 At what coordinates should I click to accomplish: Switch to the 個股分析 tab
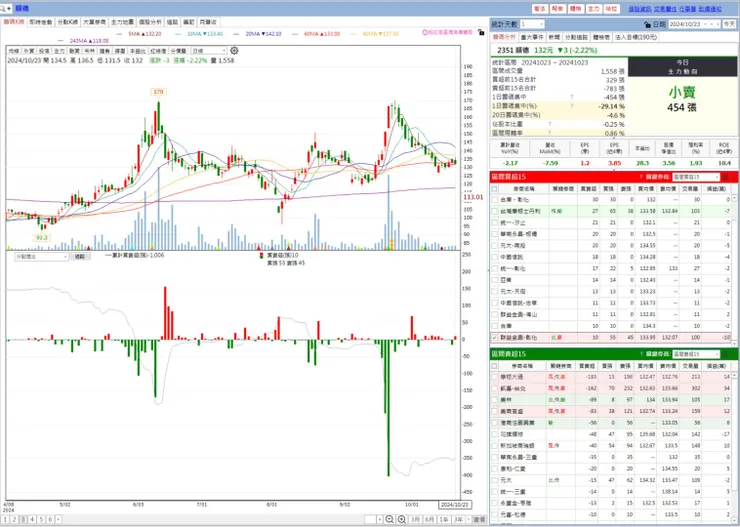[150, 22]
